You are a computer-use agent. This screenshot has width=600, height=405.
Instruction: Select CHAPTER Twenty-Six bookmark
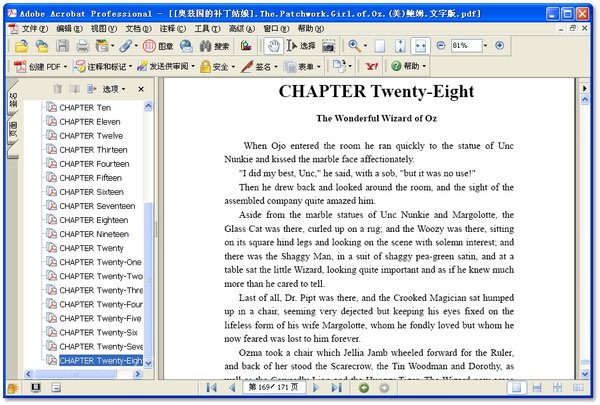pos(98,332)
